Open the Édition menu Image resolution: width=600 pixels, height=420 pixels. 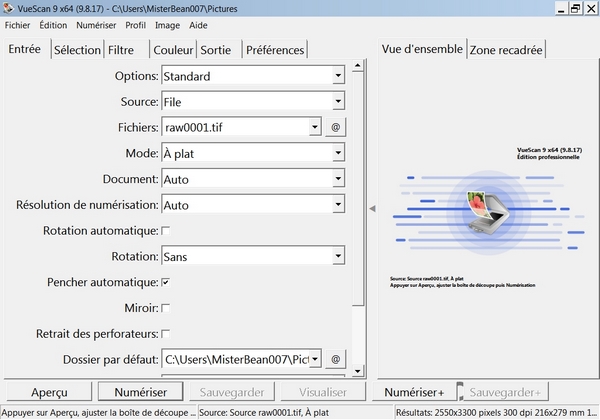pos(53,25)
